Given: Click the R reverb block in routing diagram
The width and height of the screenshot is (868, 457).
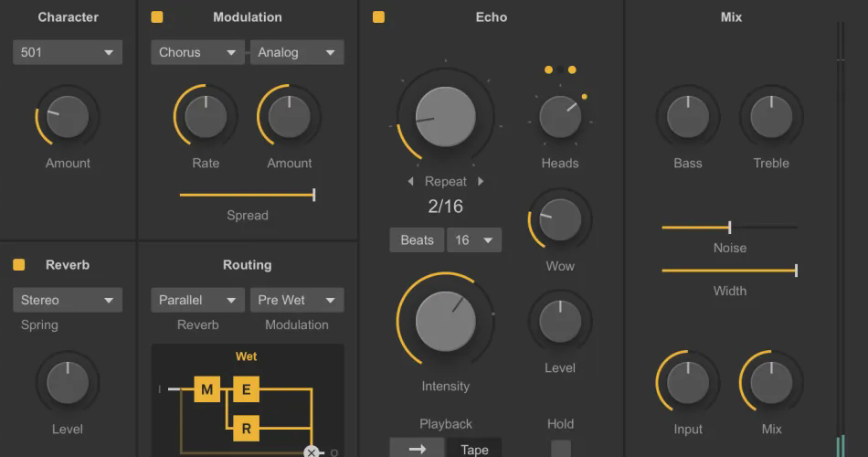Looking at the screenshot, I should (247, 428).
